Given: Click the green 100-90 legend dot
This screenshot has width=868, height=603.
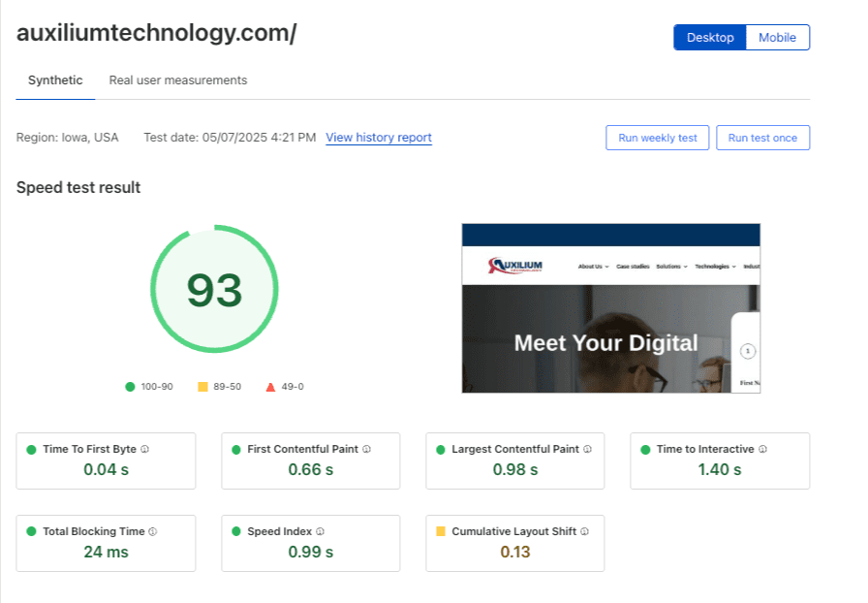Looking at the screenshot, I should (131, 386).
